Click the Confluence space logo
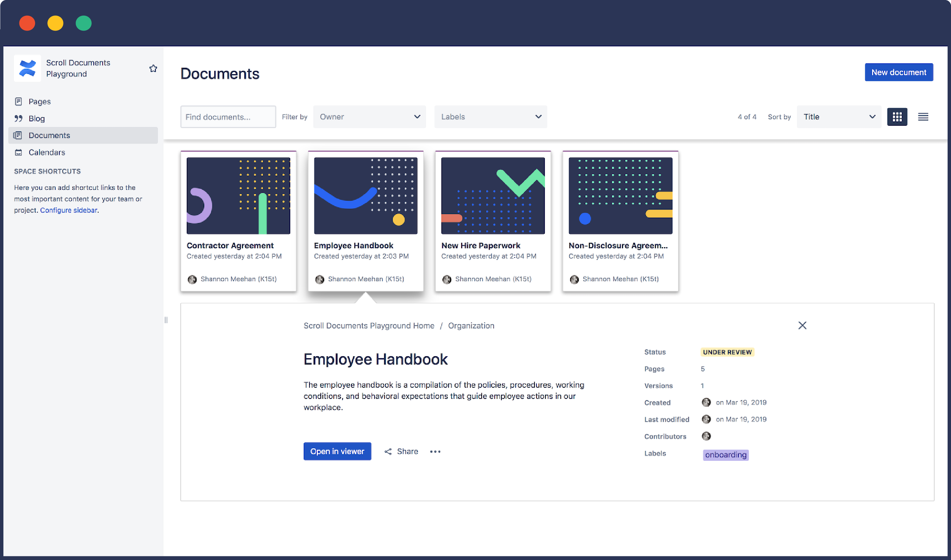 (x=27, y=68)
